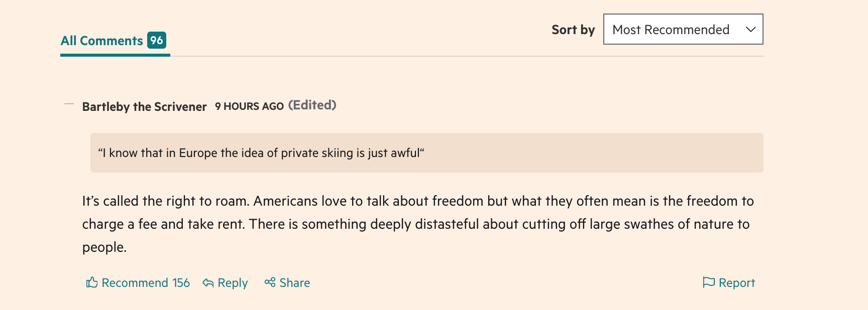Click the 96 comments count badge
This screenshot has height=310, width=868.
pyautogui.click(x=157, y=40)
